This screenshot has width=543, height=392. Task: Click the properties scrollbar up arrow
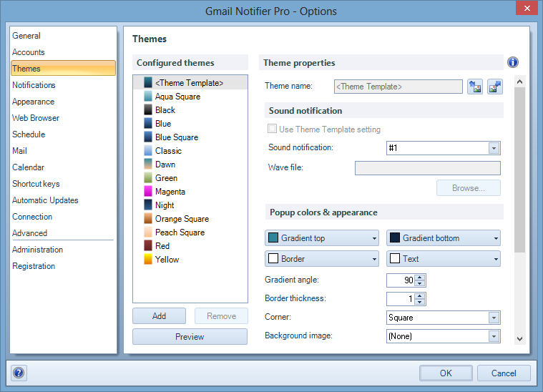519,82
